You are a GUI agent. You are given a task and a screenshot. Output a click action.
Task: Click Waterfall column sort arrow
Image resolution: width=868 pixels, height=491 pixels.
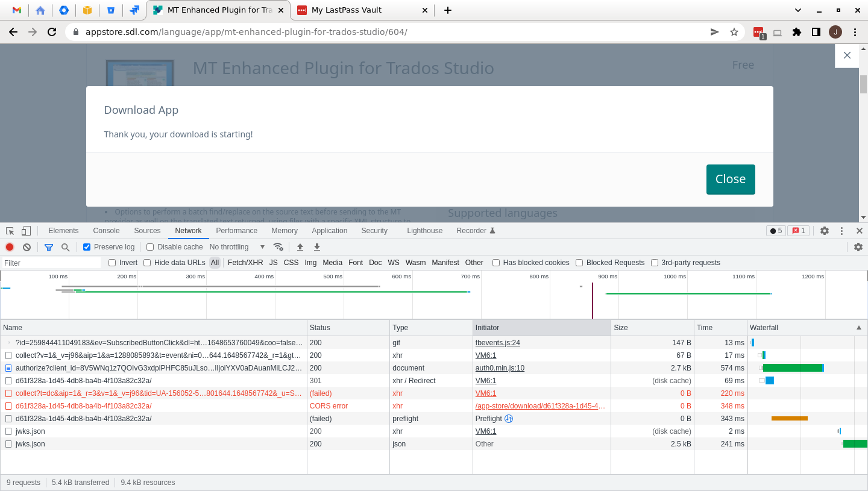859,328
